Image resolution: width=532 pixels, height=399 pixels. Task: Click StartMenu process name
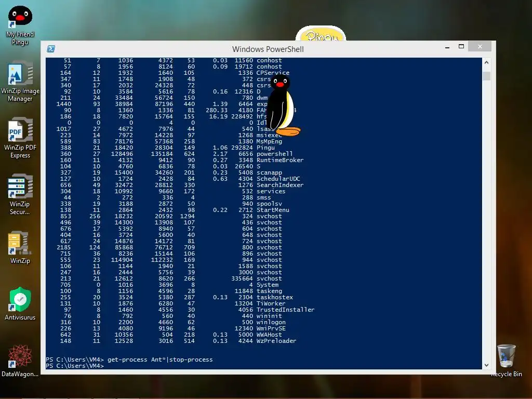(273, 210)
